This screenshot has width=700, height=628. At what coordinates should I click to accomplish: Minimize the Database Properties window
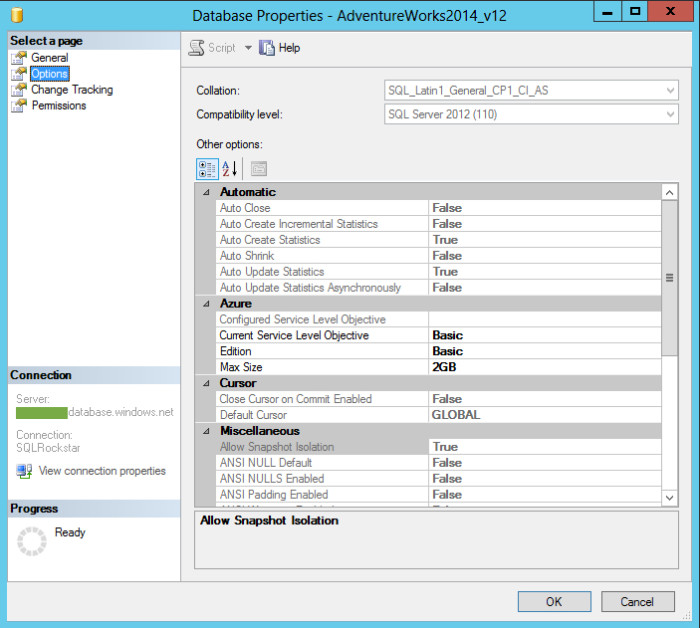click(x=608, y=12)
